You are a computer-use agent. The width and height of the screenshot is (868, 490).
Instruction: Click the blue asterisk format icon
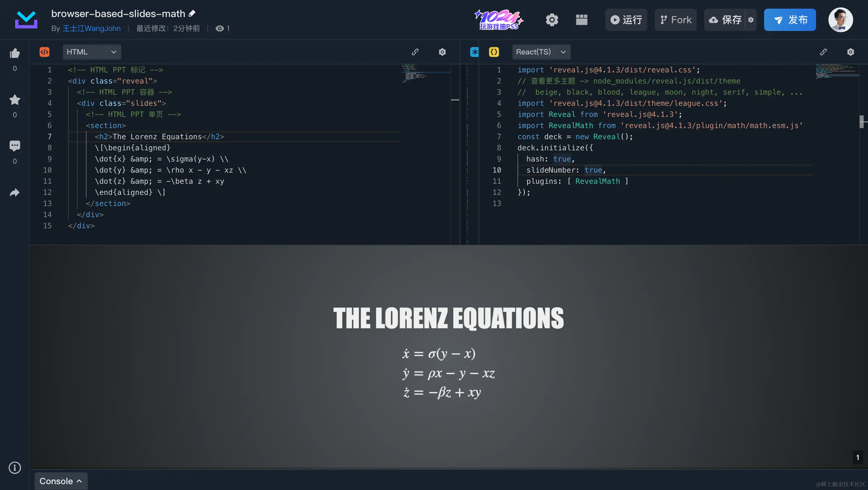(x=474, y=52)
